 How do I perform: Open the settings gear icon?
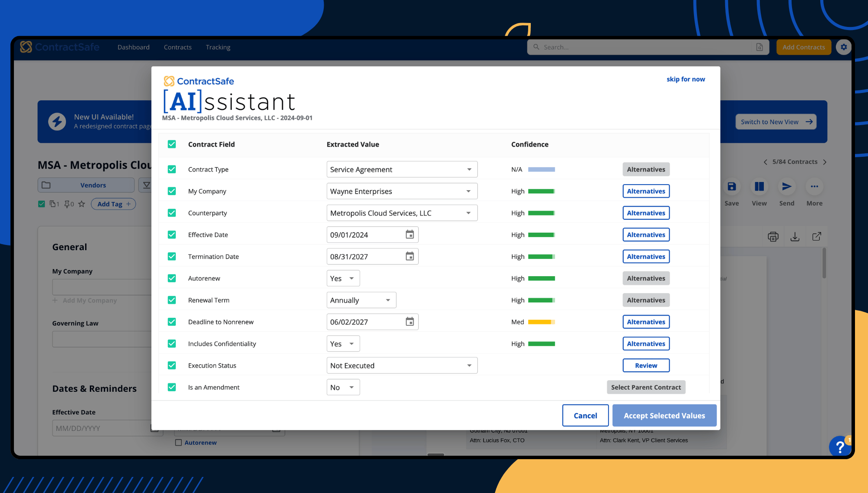coord(844,47)
